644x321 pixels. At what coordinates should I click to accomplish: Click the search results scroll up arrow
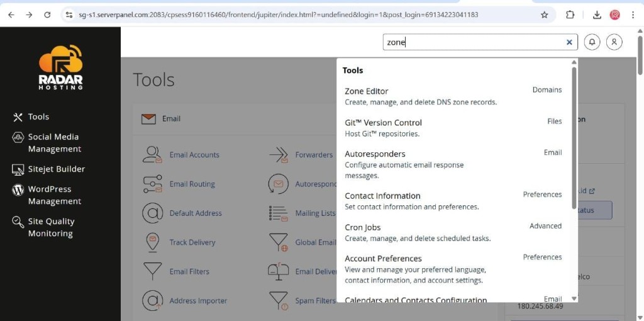click(574, 62)
